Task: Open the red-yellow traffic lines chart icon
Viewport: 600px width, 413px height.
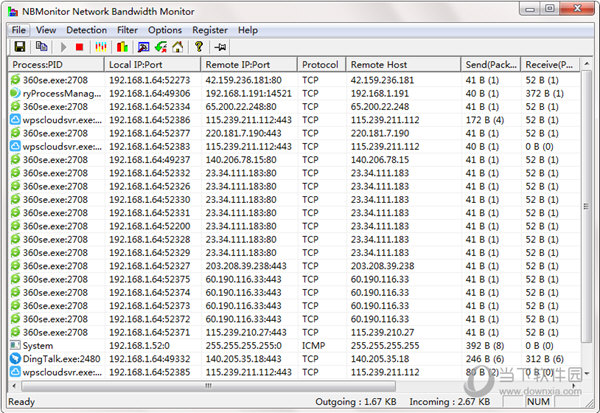Action: [101, 47]
